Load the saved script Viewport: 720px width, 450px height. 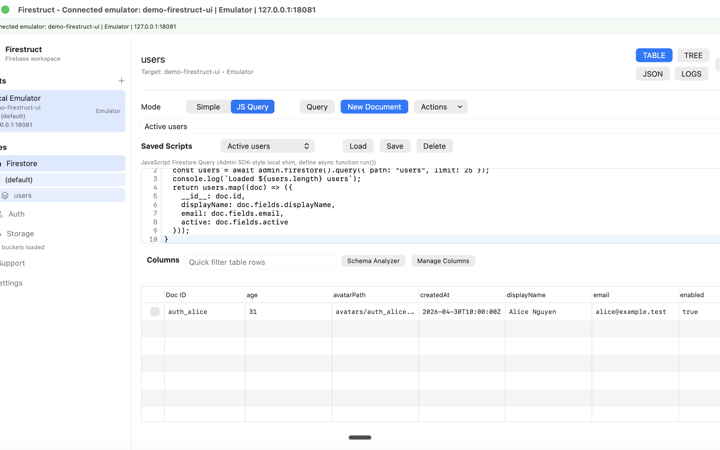pyautogui.click(x=358, y=146)
